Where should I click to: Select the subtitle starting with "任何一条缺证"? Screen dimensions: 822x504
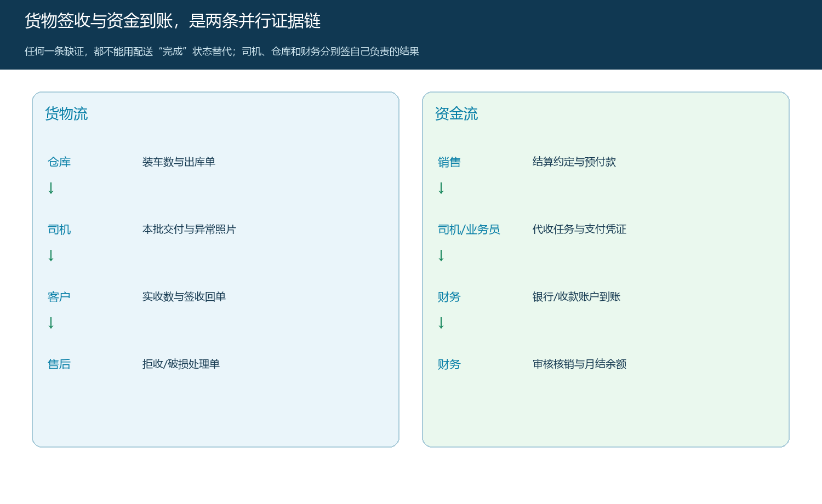pos(222,51)
